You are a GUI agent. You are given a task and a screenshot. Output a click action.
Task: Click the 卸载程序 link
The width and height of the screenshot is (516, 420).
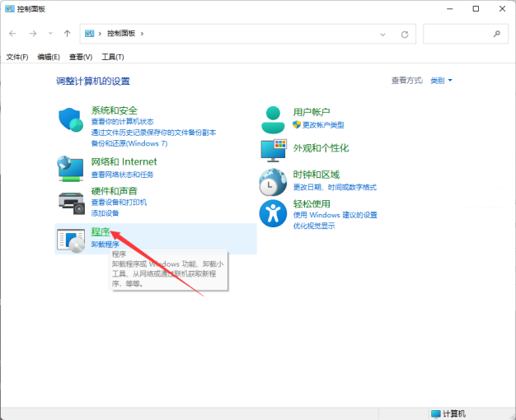coord(105,245)
